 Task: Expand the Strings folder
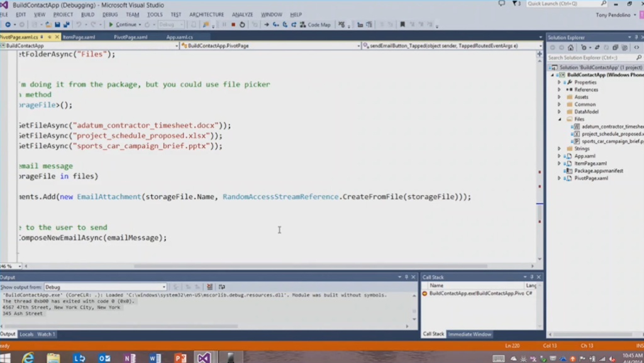[x=559, y=148]
